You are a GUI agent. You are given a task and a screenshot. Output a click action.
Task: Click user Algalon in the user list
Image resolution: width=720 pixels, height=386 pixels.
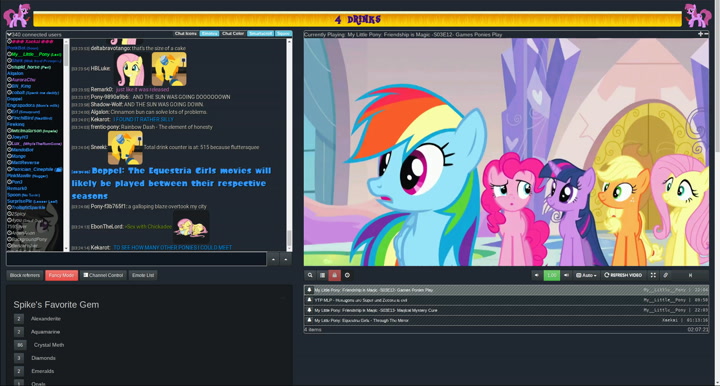click(15, 73)
